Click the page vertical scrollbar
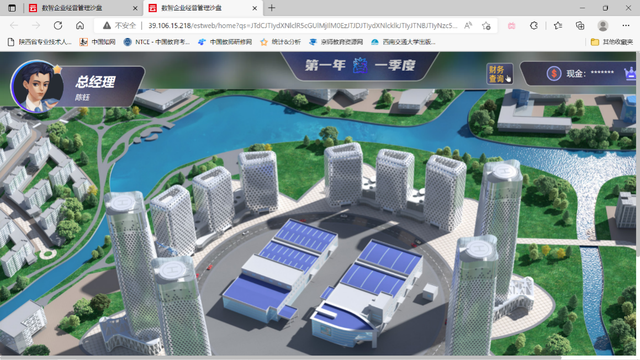The height and width of the screenshot is (360, 640). click(638, 155)
